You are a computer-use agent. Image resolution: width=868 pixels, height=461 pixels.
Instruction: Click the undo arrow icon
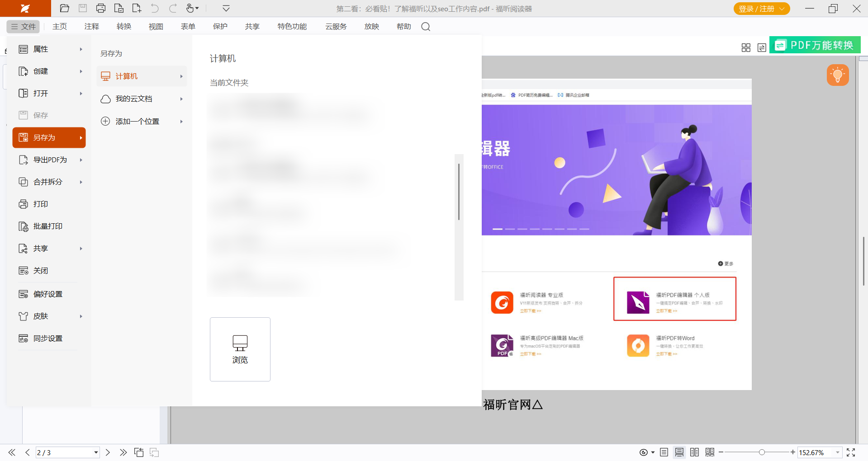155,8
